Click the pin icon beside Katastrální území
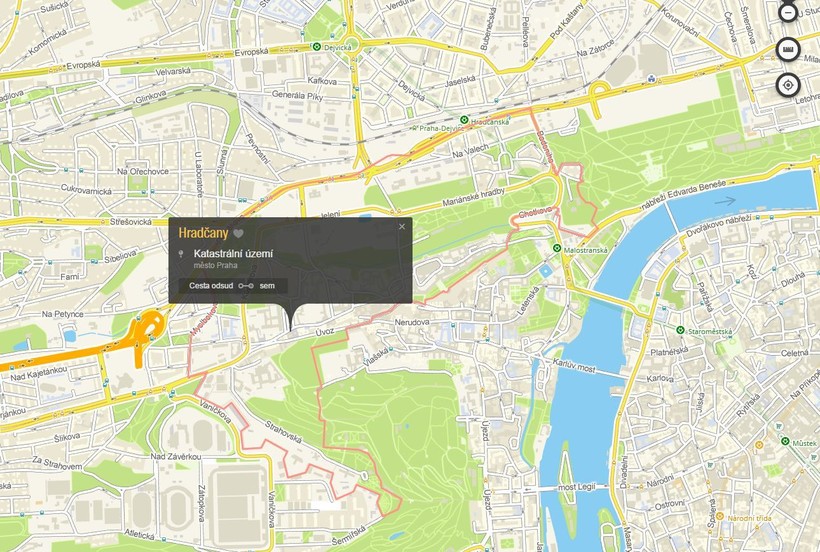The height and width of the screenshot is (552, 820). coord(181,254)
